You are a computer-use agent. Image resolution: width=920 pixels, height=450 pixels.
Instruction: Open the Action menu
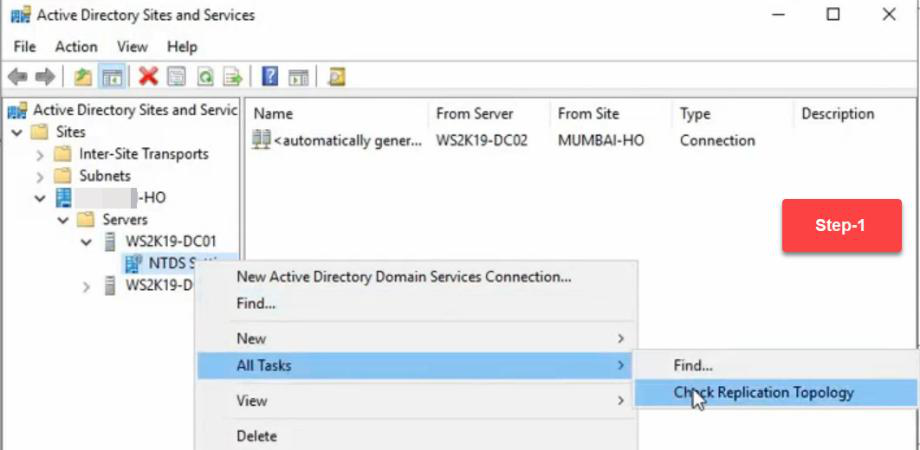76,47
